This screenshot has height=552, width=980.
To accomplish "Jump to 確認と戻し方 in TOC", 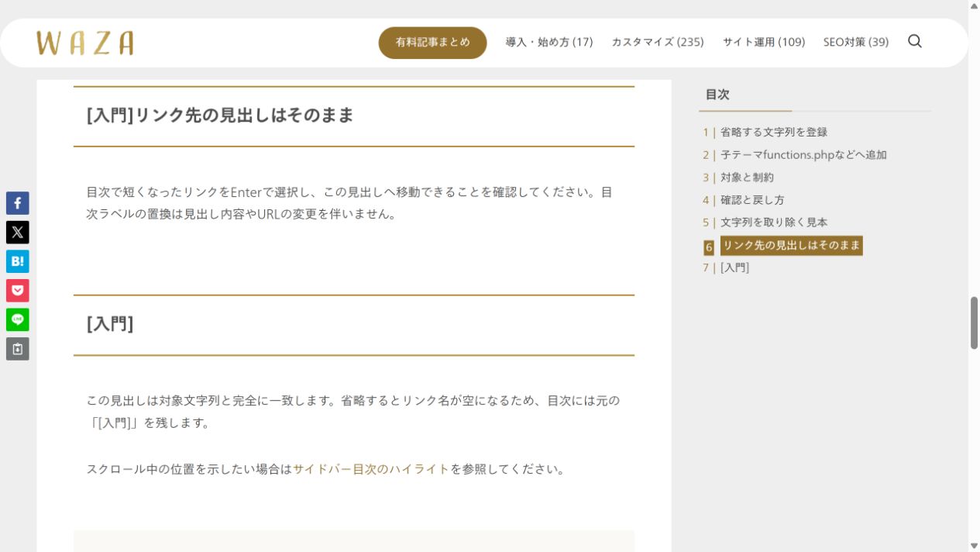I will point(752,200).
